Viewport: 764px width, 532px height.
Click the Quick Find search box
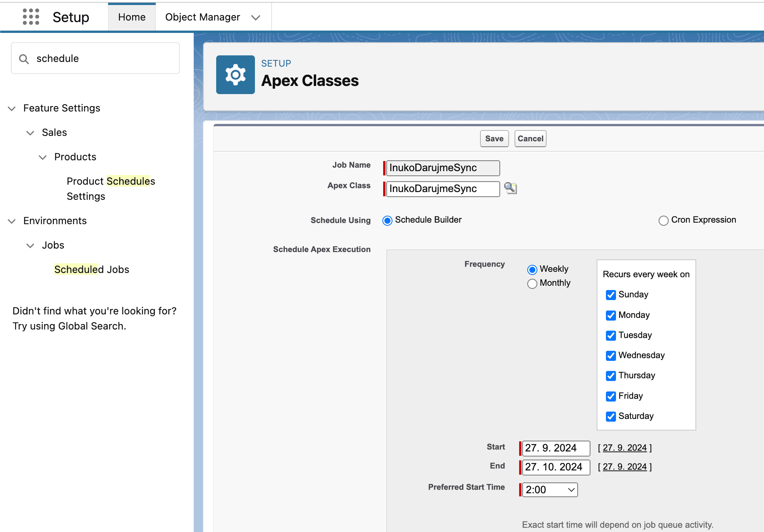(x=95, y=58)
